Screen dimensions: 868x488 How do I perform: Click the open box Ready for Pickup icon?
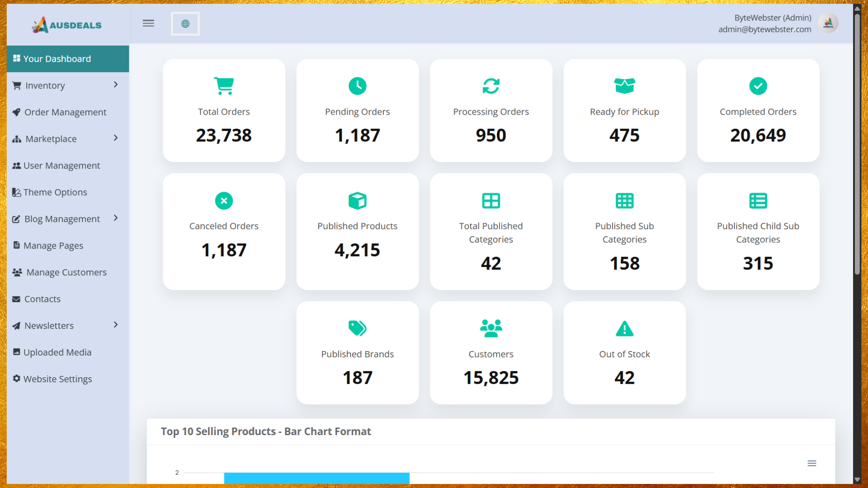click(x=624, y=86)
